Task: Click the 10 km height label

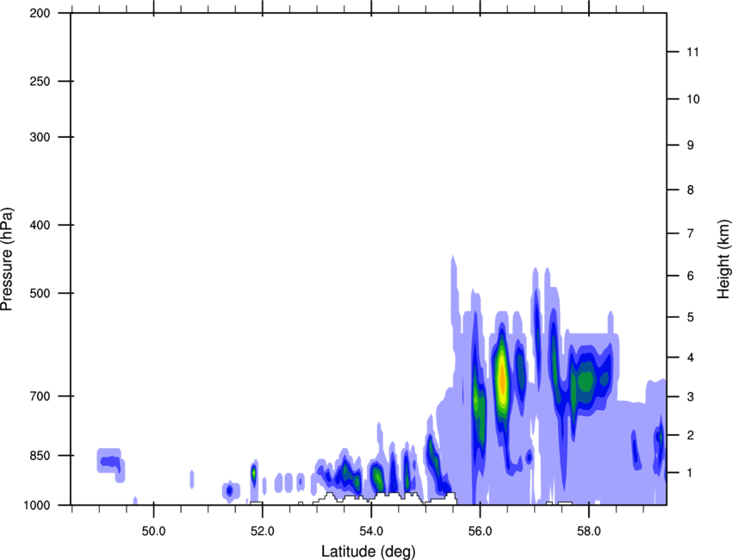Action: click(693, 99)
